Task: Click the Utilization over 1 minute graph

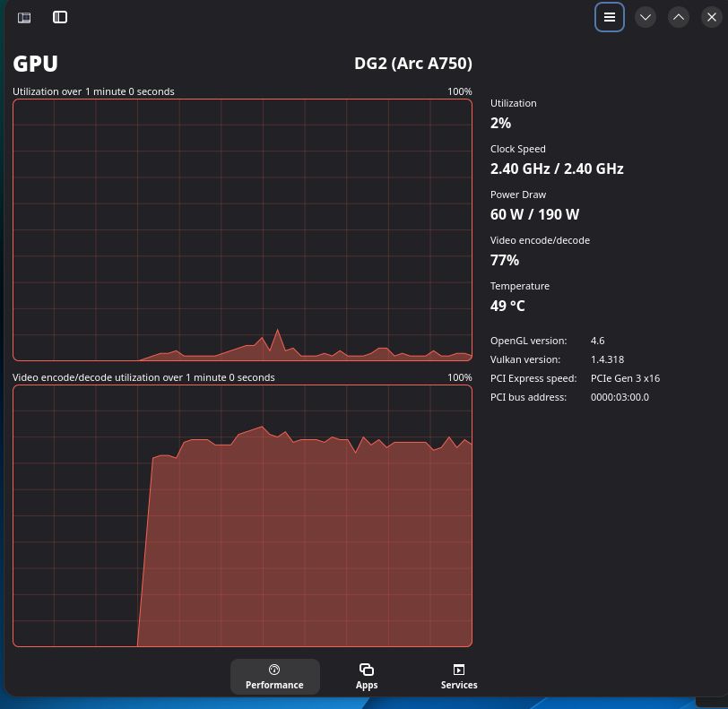Action: 242,229
